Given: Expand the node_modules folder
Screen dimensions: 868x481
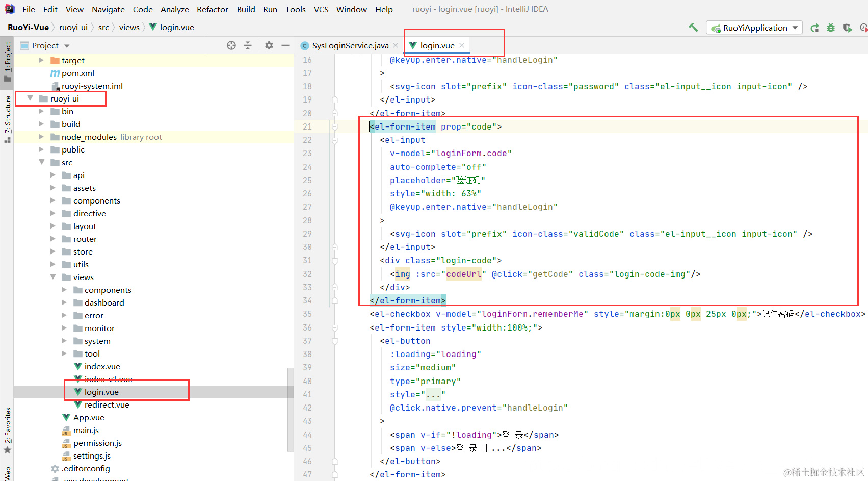Looking at the screenshot, I should (41, 137).
